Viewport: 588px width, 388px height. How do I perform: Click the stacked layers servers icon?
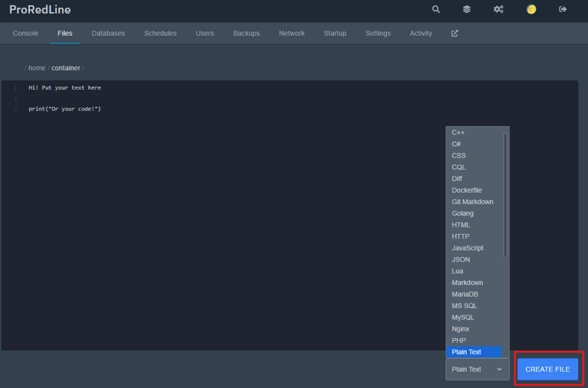pyautogui.click(x=466, y=9)
